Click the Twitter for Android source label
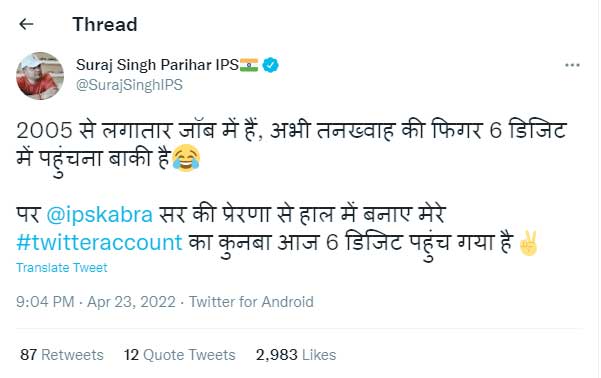Viewport: 601px width, 378px height. point(251,302)
